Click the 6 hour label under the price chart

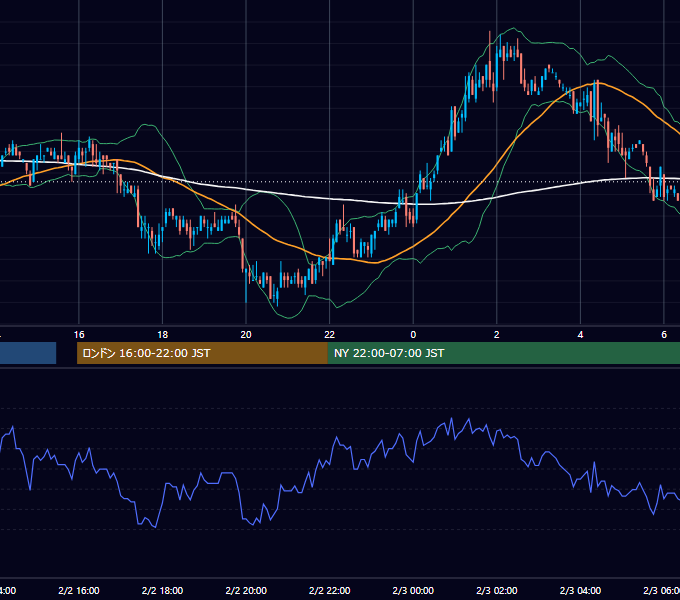point(664,335)
